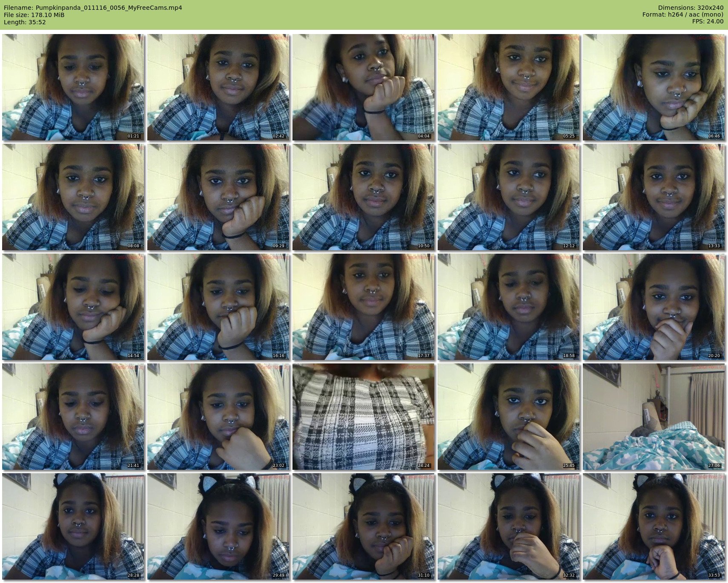Select the frame stamped 02:42
728x583 pixels.
coord(218,87)
